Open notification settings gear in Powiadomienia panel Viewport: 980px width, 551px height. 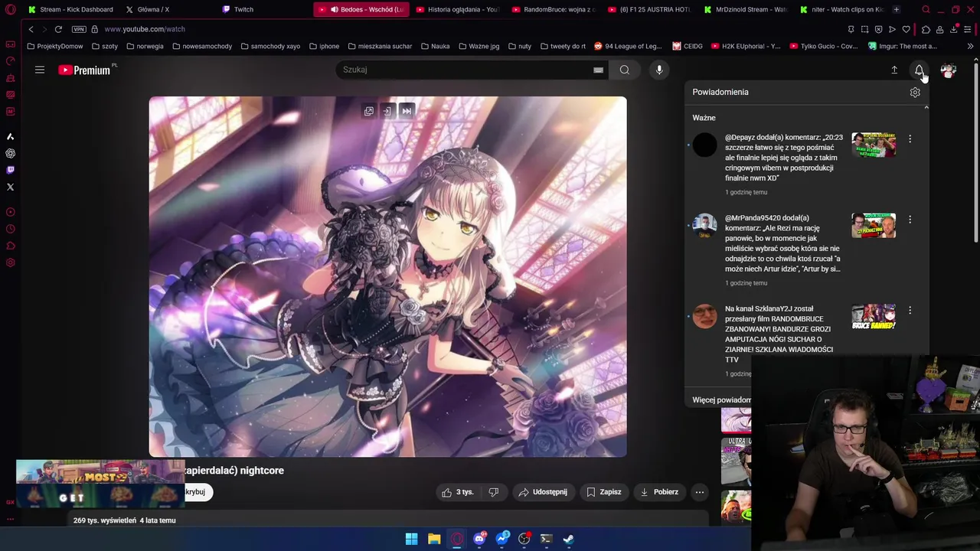point(915,92)
